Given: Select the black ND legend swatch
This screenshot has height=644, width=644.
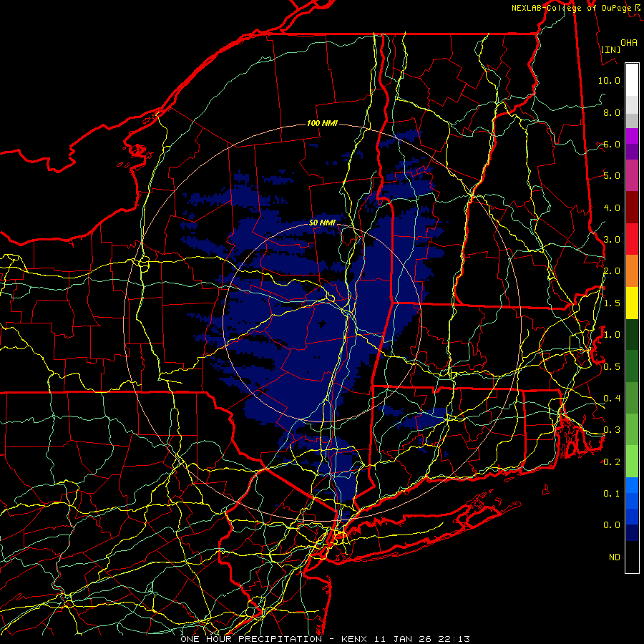Looking at the screenshot, I should (632, 557).
